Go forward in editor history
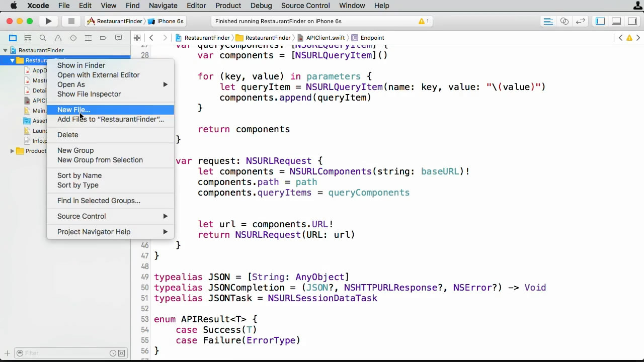This screenshot has width=644, height=362. 165,38
